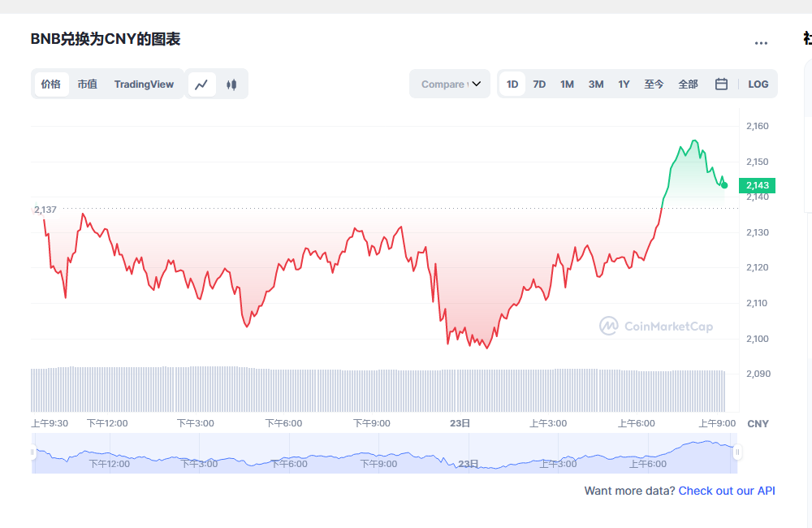This screenshot has height=528, width=812.
Task: Switch to the TradingView tab
Action: [x=144, y=84]
